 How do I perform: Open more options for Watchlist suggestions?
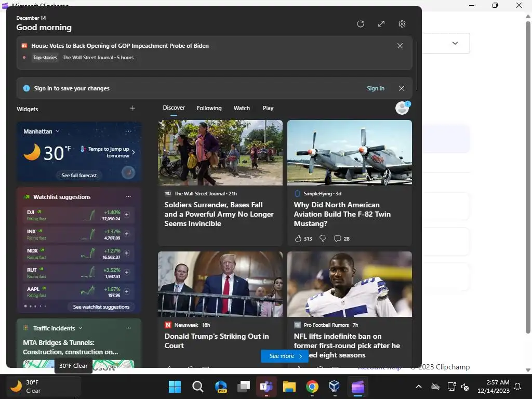click(x=128, y=196)
